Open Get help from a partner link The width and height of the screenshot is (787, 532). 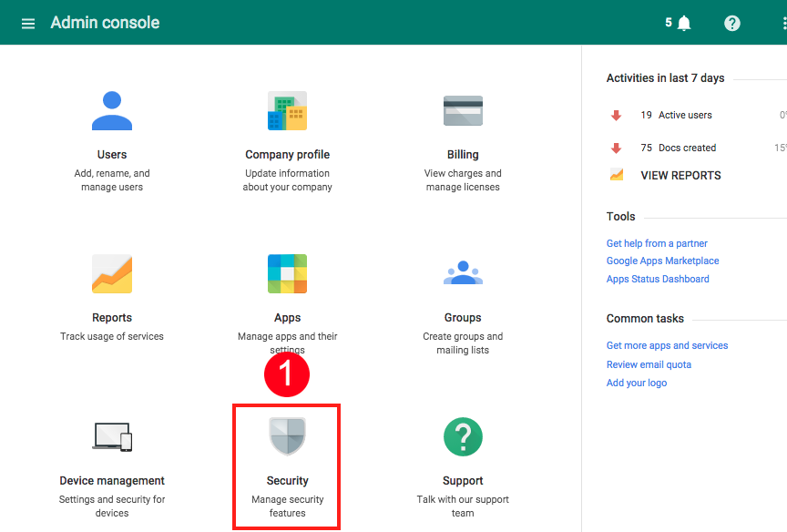tap(657, 243)
